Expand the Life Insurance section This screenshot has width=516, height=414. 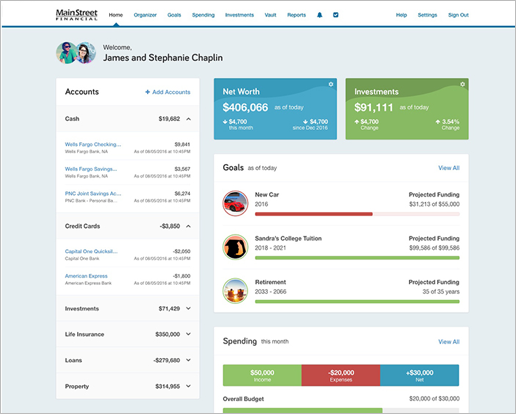pos(188,334)
